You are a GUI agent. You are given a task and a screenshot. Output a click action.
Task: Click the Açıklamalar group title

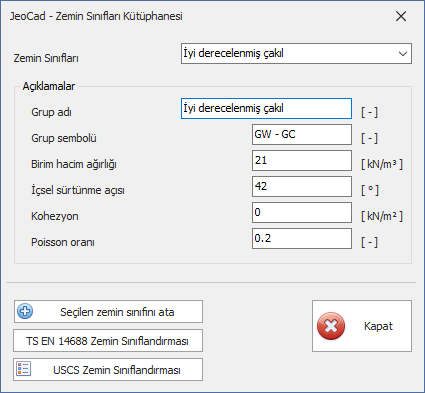pyautogui.click(x=49, y=86)
